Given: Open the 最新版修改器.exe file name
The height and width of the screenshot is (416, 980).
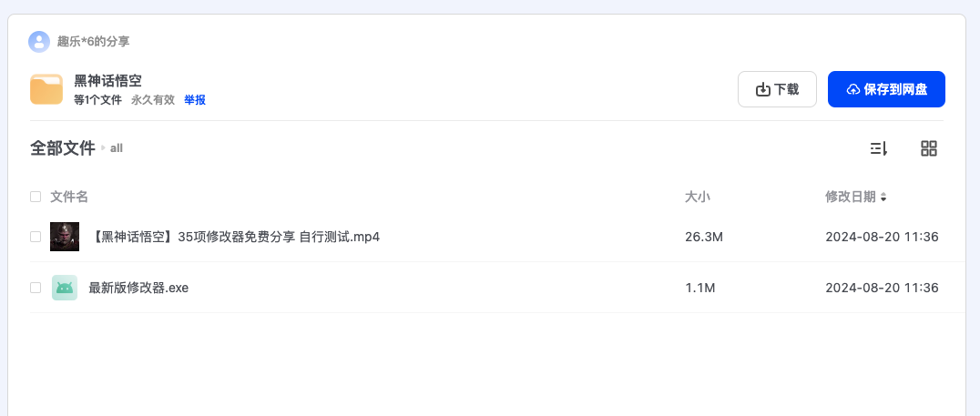Looking at the screenshot, I should [138, 288].
